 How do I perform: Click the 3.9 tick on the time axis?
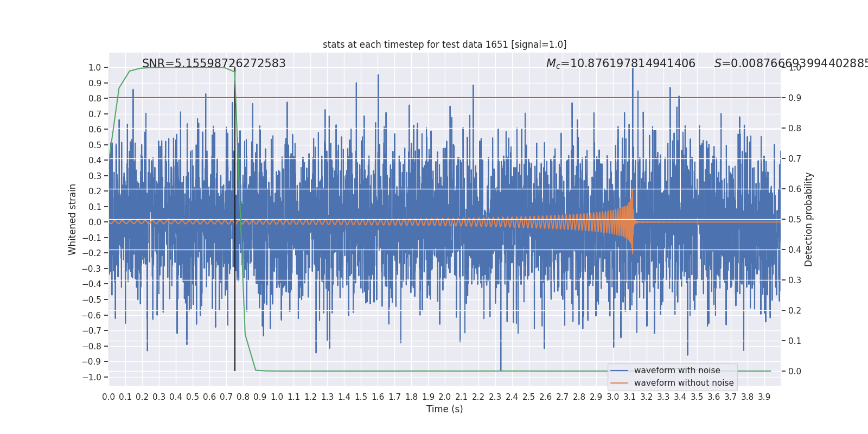point(764,397)
